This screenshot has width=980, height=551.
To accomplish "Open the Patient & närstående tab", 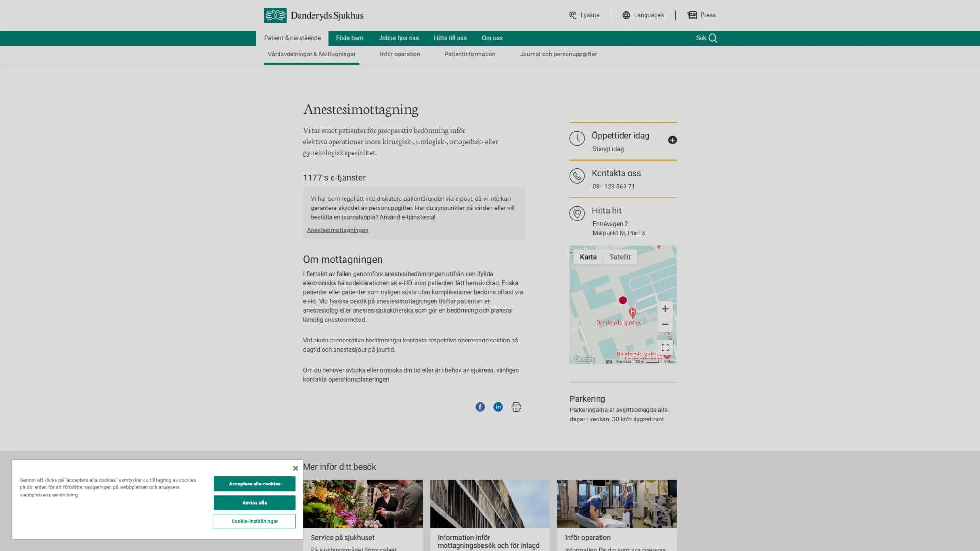I will [292, 38].
